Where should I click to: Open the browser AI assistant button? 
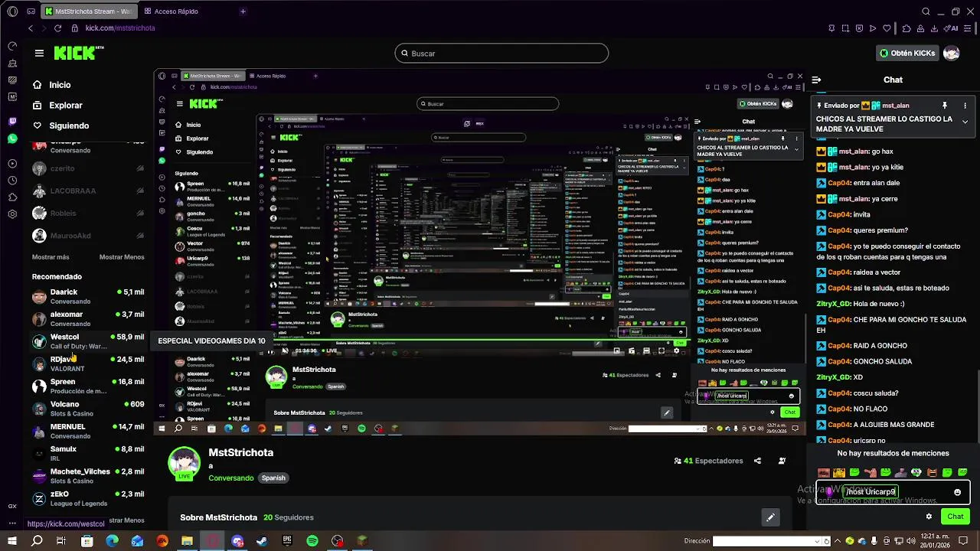point(952,28)
